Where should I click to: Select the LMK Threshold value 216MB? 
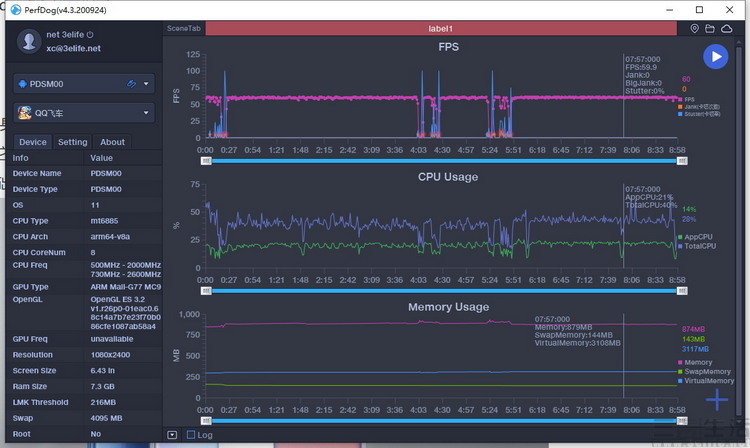103,402
